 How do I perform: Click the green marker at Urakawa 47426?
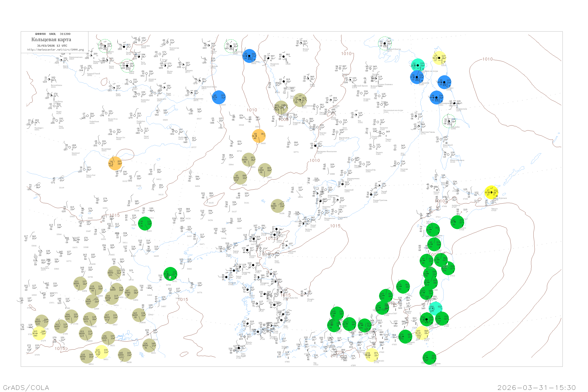(x=457, y=222)
